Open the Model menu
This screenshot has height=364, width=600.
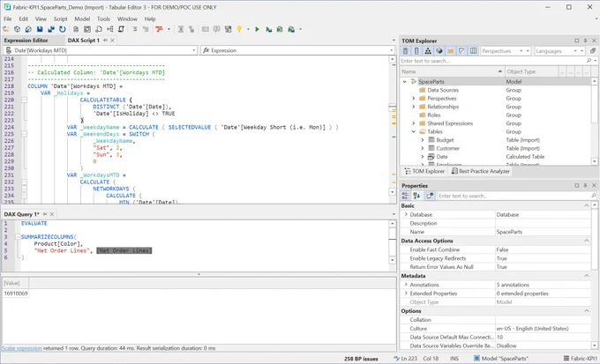click(82, 19)
